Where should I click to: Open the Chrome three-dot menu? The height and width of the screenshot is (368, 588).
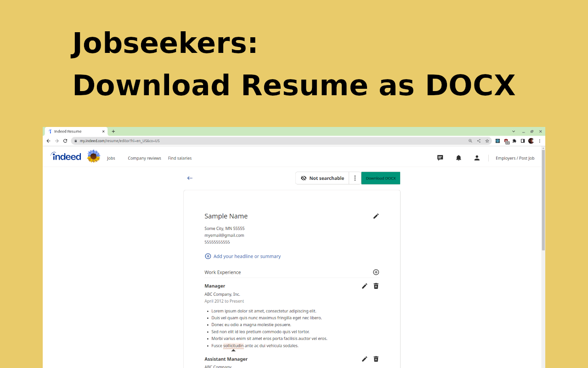pyautogui.click(x=540, y=141)
